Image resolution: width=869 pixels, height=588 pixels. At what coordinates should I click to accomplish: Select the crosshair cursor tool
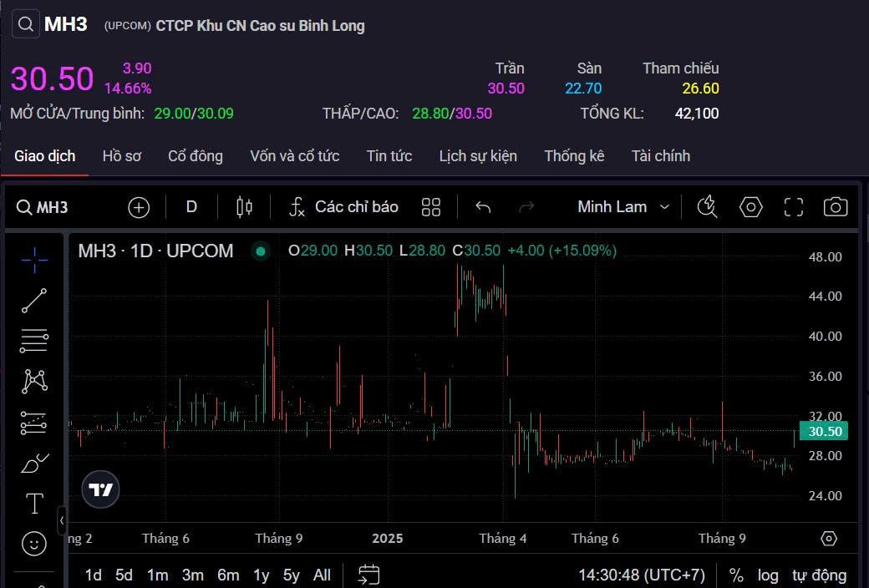(34, 261)
